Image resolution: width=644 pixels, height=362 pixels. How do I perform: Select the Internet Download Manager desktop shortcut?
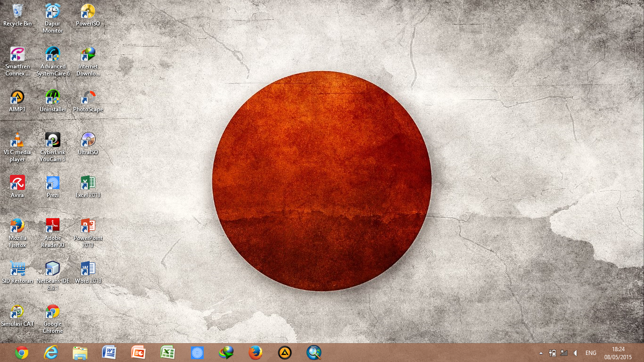[88, 61]
